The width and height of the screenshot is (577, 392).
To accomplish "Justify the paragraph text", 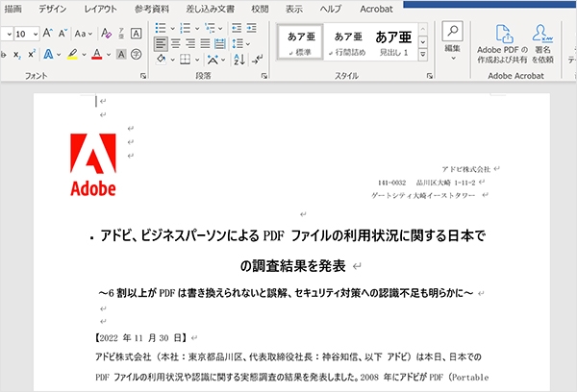I will (205, 44).
